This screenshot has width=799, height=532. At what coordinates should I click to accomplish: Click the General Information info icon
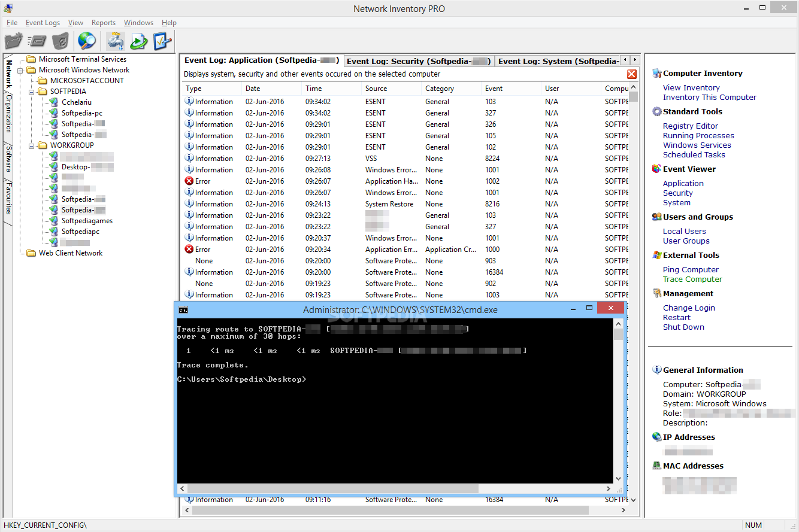(657, 370)
